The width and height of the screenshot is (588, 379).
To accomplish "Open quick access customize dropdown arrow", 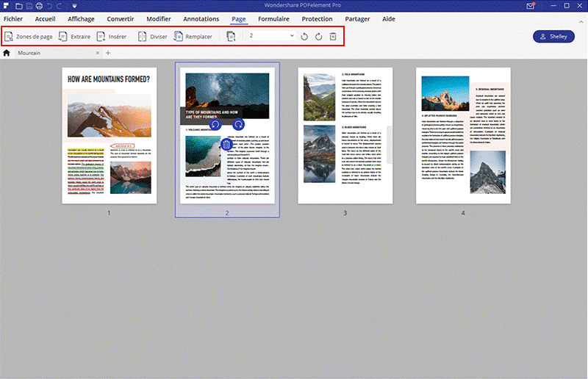I will click(x=74, y=6).
